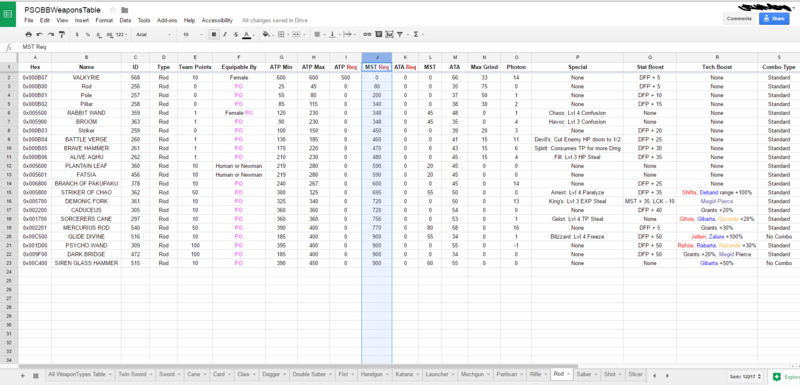Open the all sheets list icon
Image resolution: width=800 pixels, height=385 pixels.
click(36, 375)
